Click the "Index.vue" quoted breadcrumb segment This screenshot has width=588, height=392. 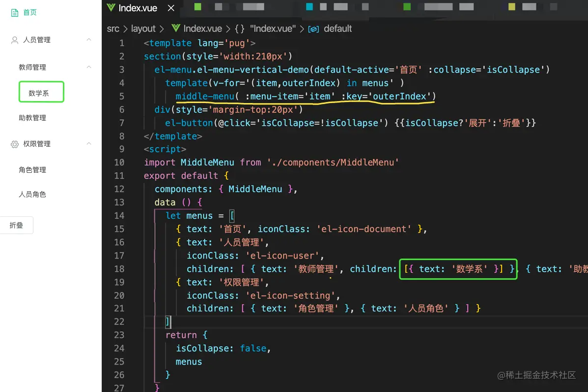(x=273, y=28)
